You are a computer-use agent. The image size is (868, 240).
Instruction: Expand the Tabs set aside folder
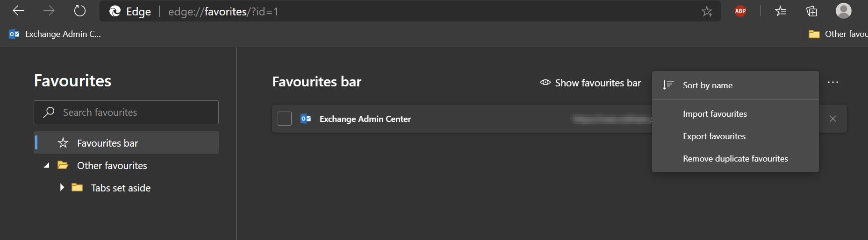62,188
